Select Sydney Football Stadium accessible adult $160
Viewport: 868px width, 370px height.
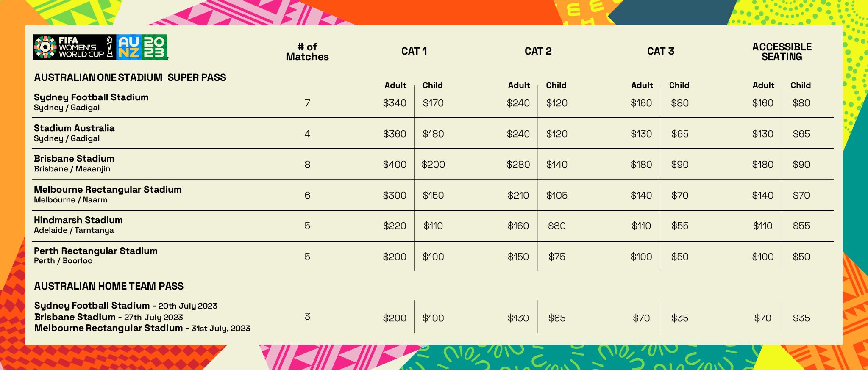(762, 103)
